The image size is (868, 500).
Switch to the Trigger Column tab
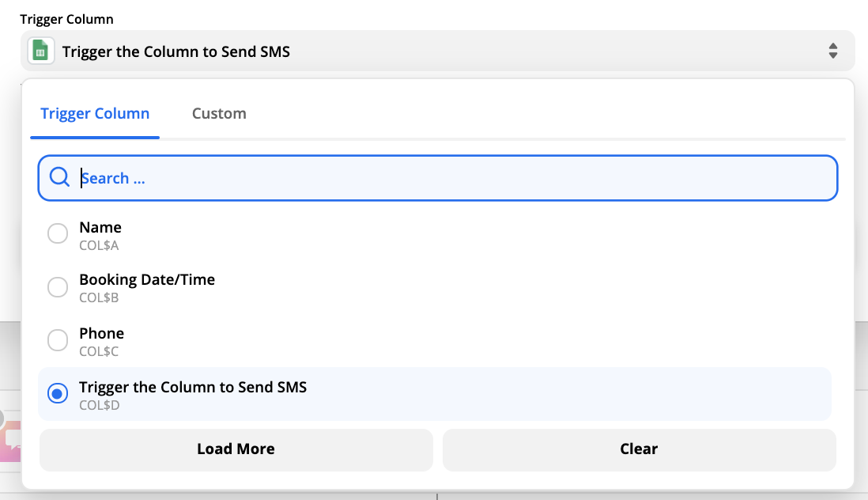tap(95, 113)
